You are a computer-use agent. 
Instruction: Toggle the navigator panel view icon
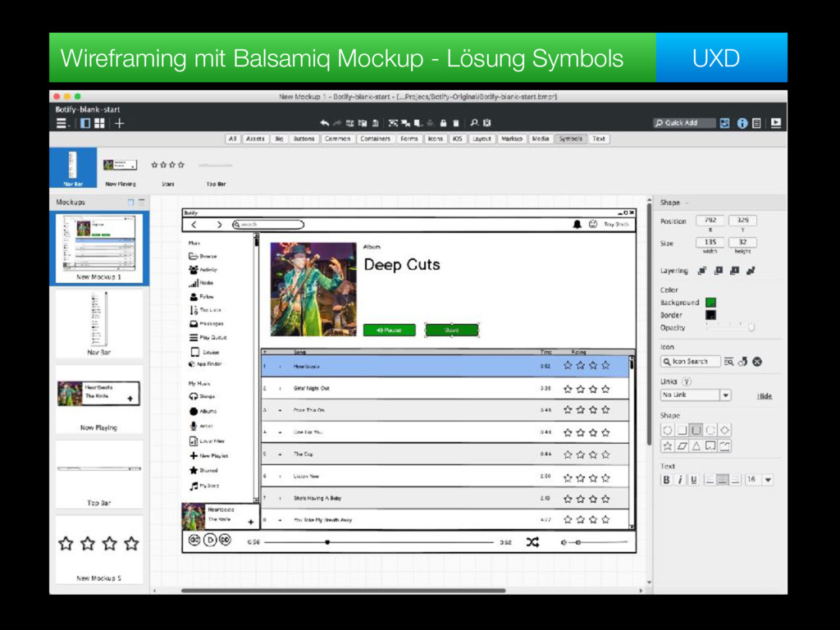coord(85,123)
